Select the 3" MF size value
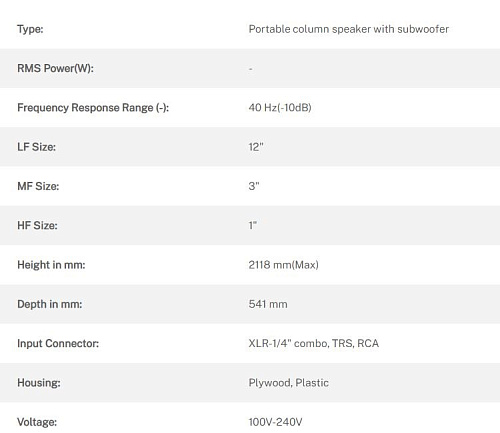The image size is (500, 433). [x=254, y=186]
